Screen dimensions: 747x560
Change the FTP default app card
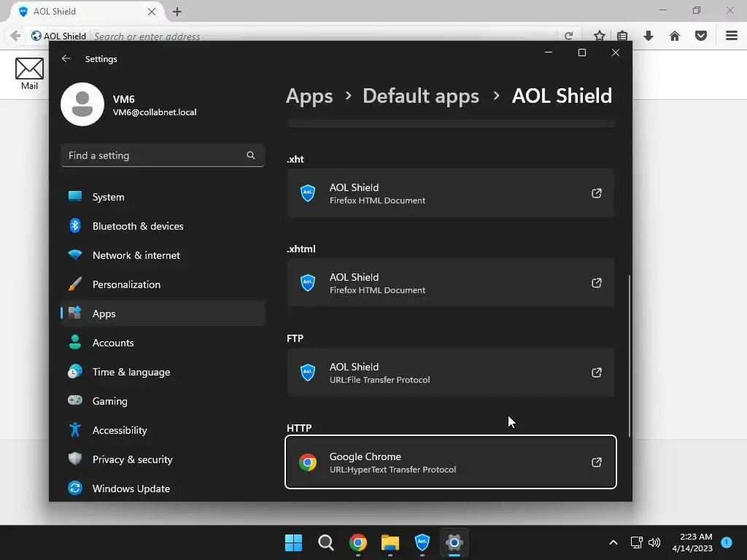[x=450, y=373]
